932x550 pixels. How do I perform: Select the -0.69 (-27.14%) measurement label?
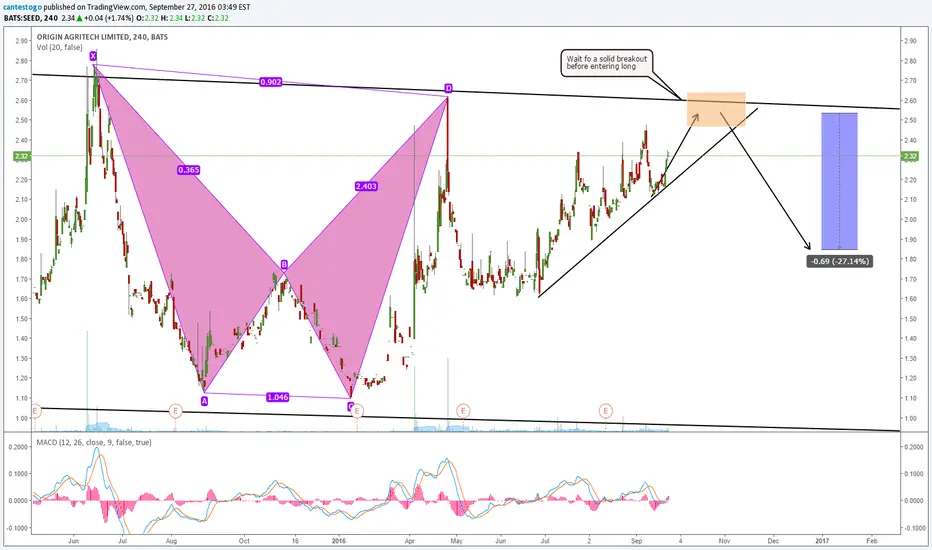839,261
